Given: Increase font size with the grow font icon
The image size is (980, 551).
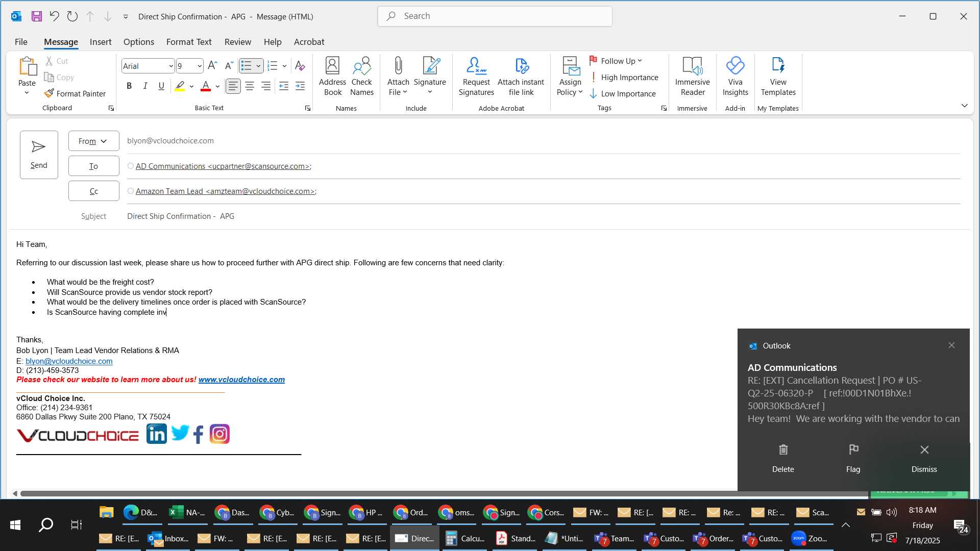Looking at the screenshot, I should click(x=213, y=66).
